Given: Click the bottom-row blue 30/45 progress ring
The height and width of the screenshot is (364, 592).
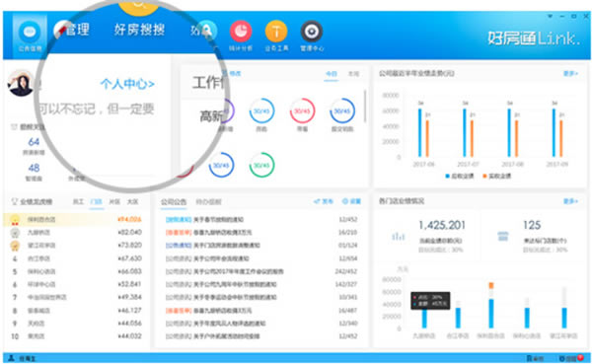Looking at the screenshot, I should (x=221, y=165).
